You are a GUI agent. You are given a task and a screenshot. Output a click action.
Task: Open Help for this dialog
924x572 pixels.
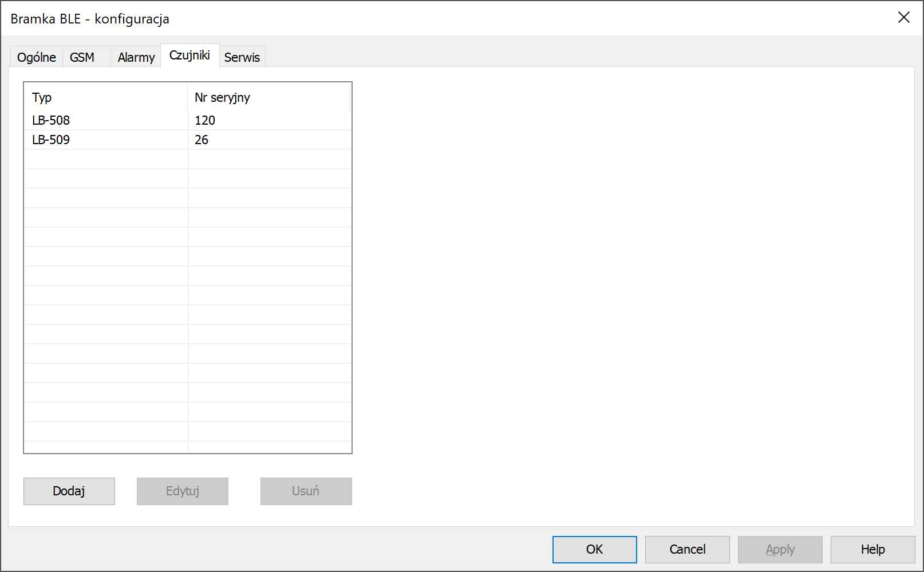point(873,550)
